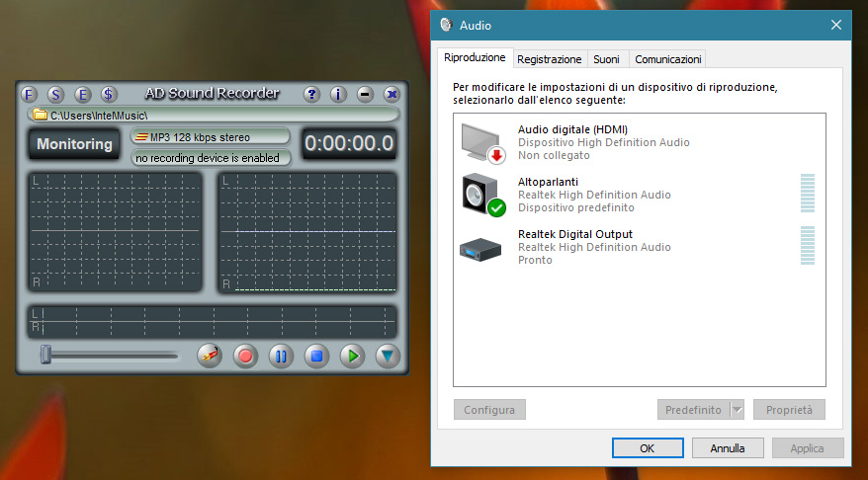The height and width of the screenshot is (480, 868).
Task: Click the Annulla button
Action: 727,447
